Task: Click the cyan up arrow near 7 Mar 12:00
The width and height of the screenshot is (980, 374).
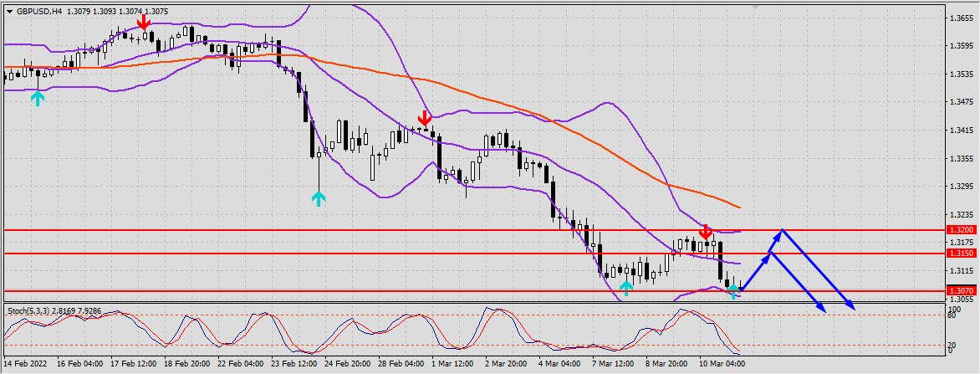Action: click(x=626, y=289)
